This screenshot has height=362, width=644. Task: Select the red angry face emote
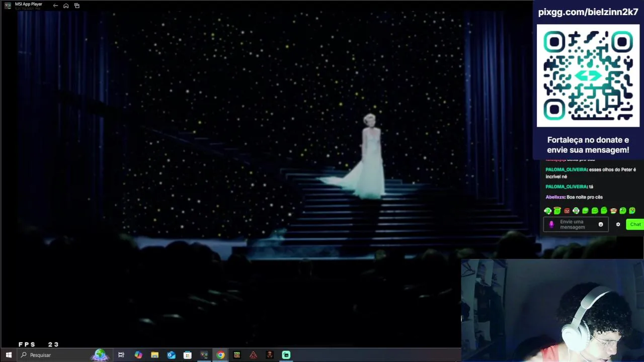click(567, 211)
